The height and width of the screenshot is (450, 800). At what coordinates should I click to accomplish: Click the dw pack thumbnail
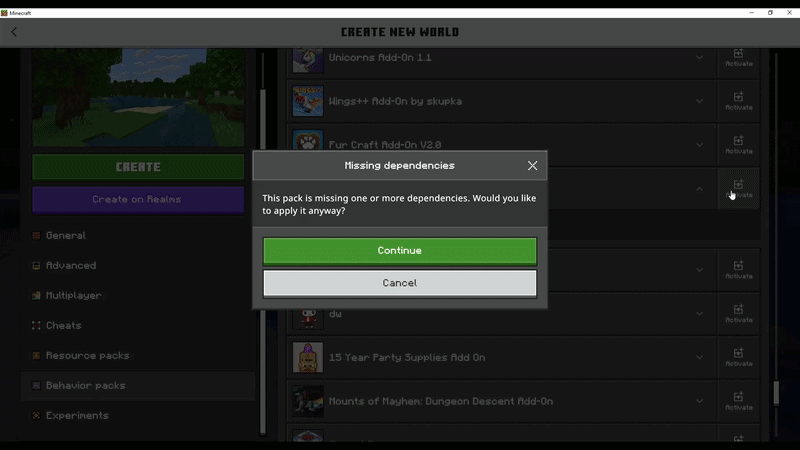pos(308,317)
